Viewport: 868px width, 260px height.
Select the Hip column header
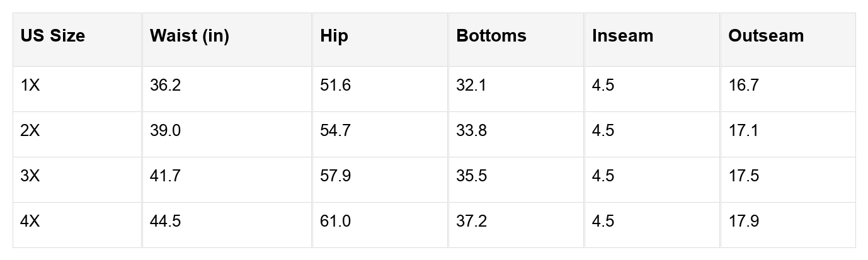tap(334, 36)
